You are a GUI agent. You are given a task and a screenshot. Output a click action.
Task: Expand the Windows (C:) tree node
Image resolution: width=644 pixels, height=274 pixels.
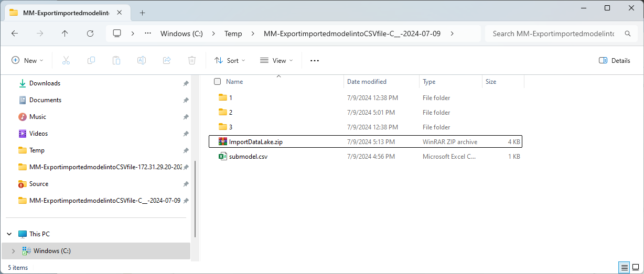point(13,251)
